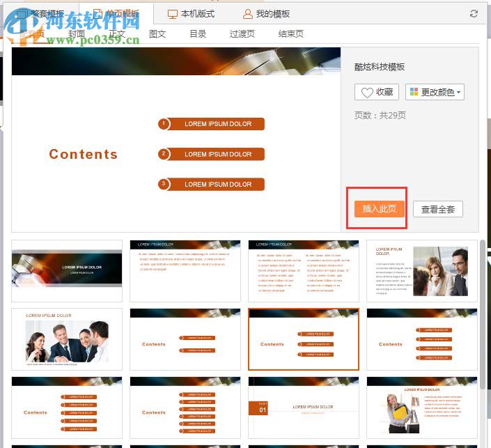The height and width of the screenshot is (448, 491).
Task: Pick the Contents thumbnail with four items
Action: pyautogui.click(x=422, y=339)
